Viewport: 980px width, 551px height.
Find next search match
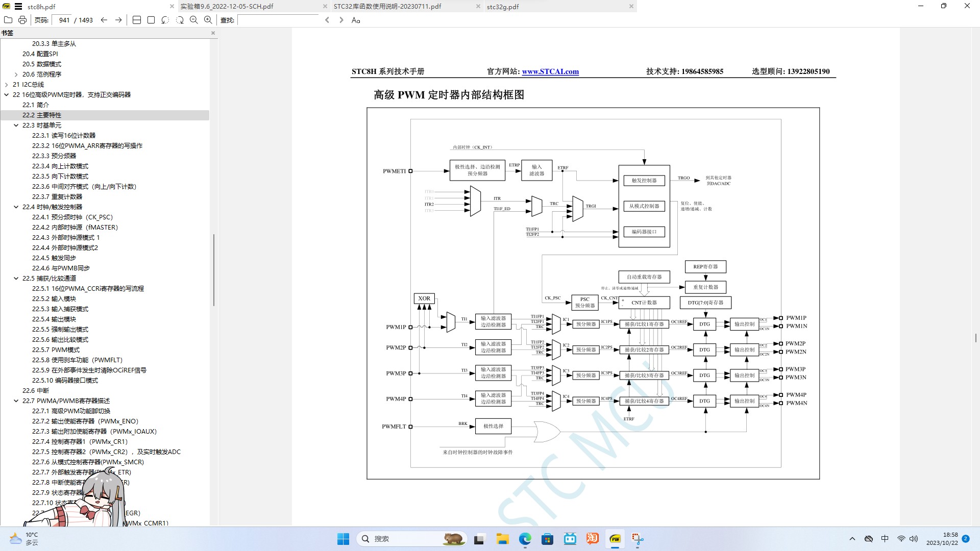point(341,20)
